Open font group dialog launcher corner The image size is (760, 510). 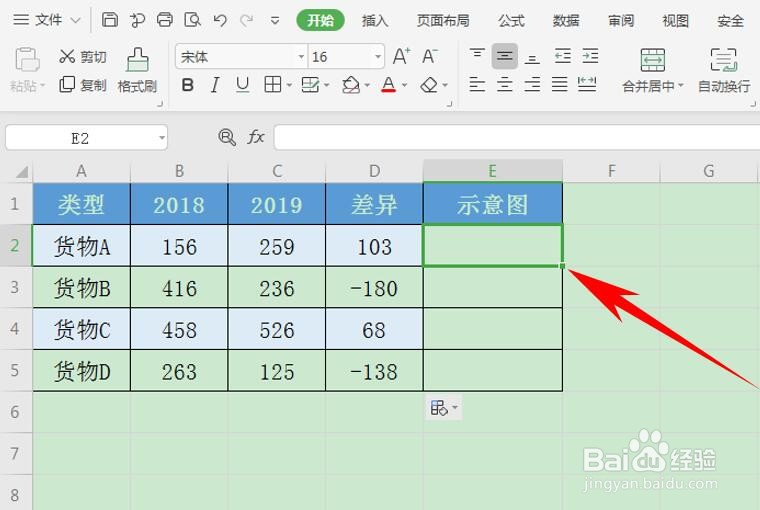[449, 104]
